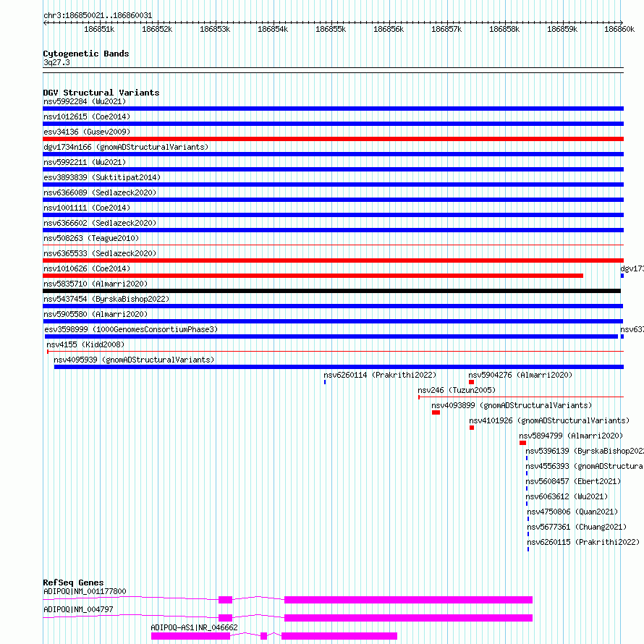
Task: Click the black bar under nsv5835710
Action: point(332,291)
